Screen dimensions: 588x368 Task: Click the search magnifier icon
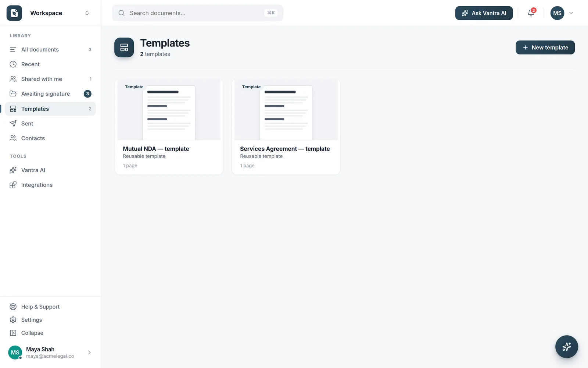click(121, 13)
